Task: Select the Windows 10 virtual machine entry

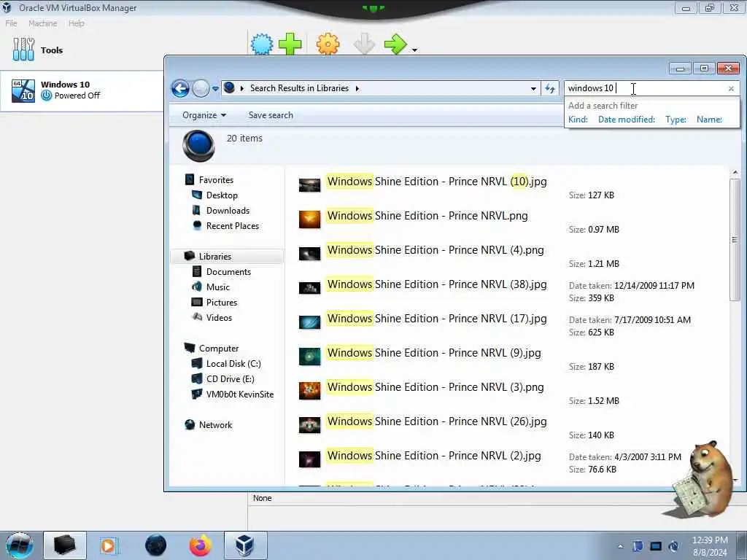Action: [82, 90]
